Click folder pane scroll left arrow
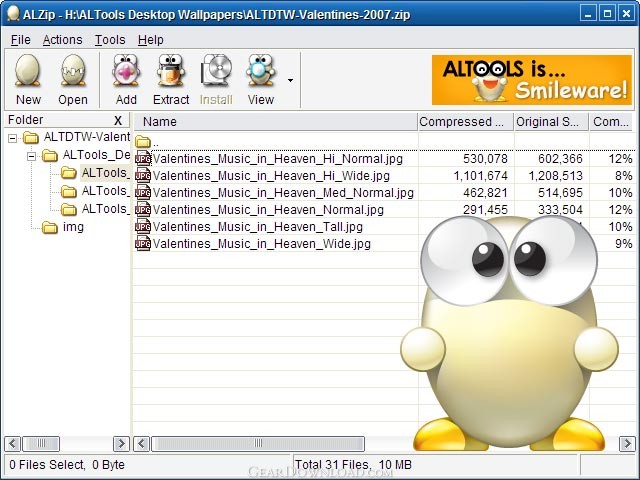 [x=12, y=444]
